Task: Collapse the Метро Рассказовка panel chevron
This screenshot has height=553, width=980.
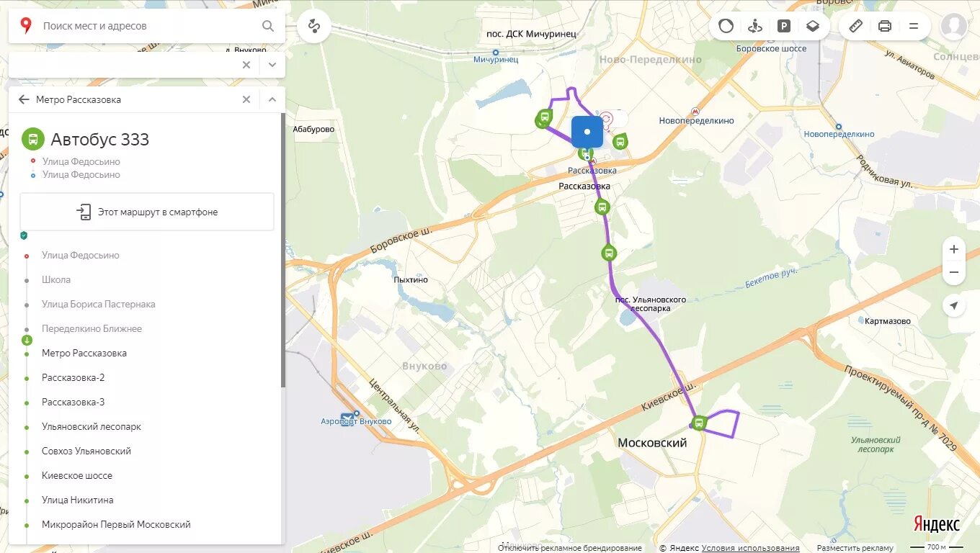Action: tap(272, 99)
